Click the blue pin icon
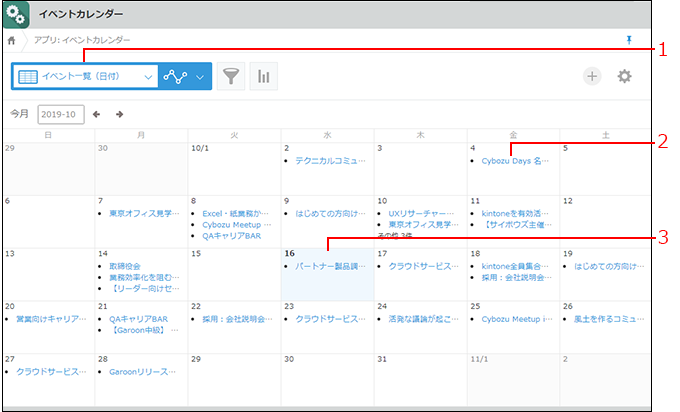 pyautogui.click(x=628, y=39)
